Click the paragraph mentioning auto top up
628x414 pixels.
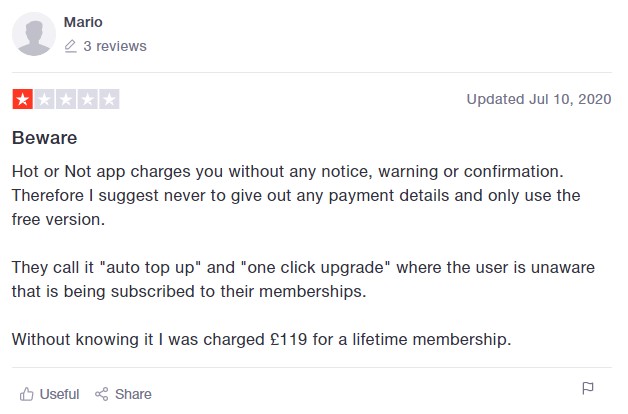303,279
